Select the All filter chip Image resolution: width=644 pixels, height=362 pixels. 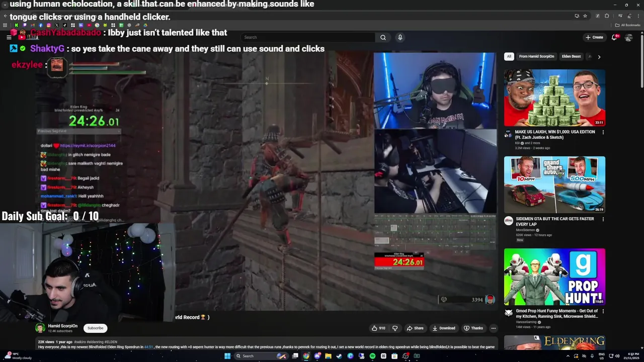click(509, 56)
